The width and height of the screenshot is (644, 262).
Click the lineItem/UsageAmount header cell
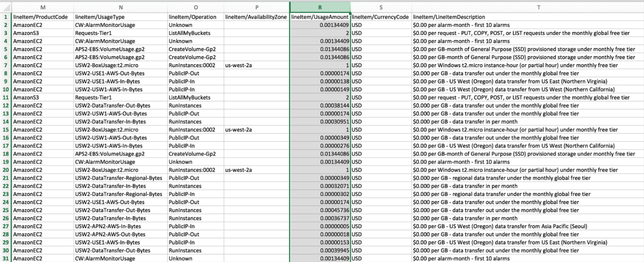point(320,17)
